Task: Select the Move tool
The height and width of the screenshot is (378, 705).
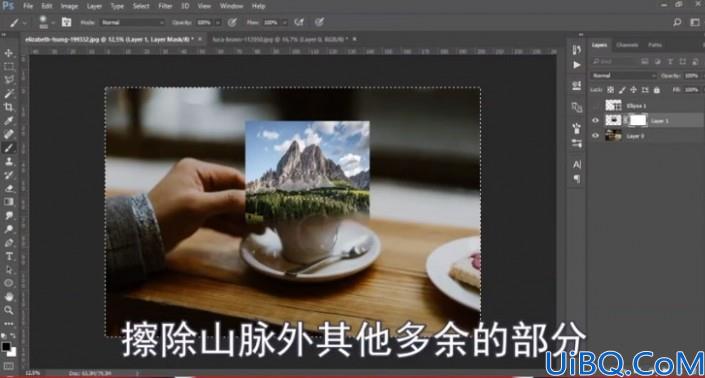Action: click(x=9, y=53)
